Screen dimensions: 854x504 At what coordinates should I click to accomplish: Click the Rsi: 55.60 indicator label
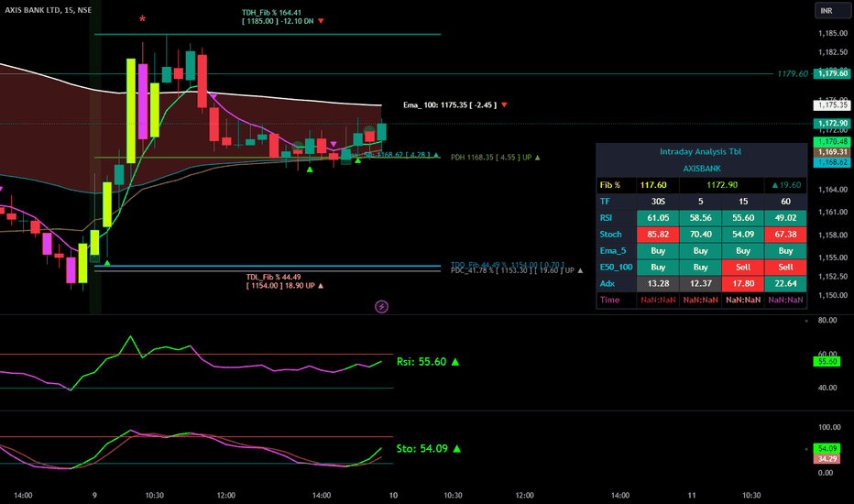click(428, 362)
